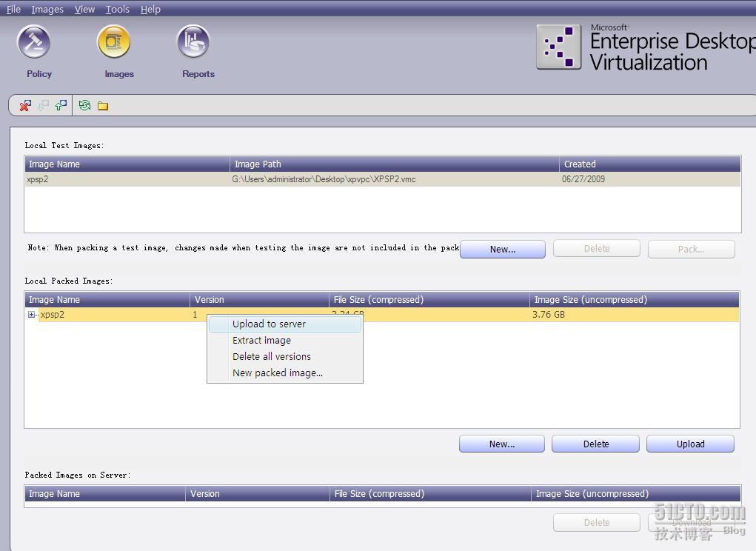Click the Created column header
756x551 pixels.
click(x=650, y=164)
